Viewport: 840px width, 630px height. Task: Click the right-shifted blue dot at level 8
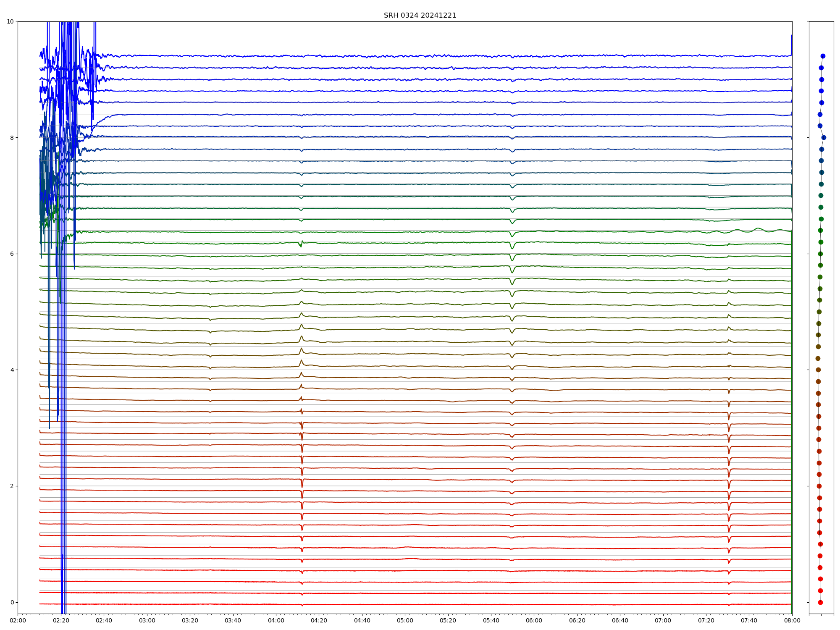pyautogui.click(x=824, y=137)
